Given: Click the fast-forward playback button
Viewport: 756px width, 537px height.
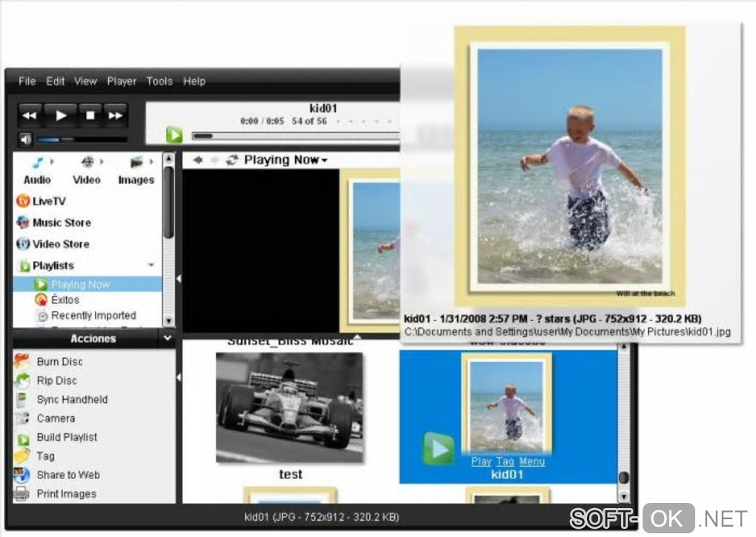Looking at the screenshot, I should tap(116, 115).
